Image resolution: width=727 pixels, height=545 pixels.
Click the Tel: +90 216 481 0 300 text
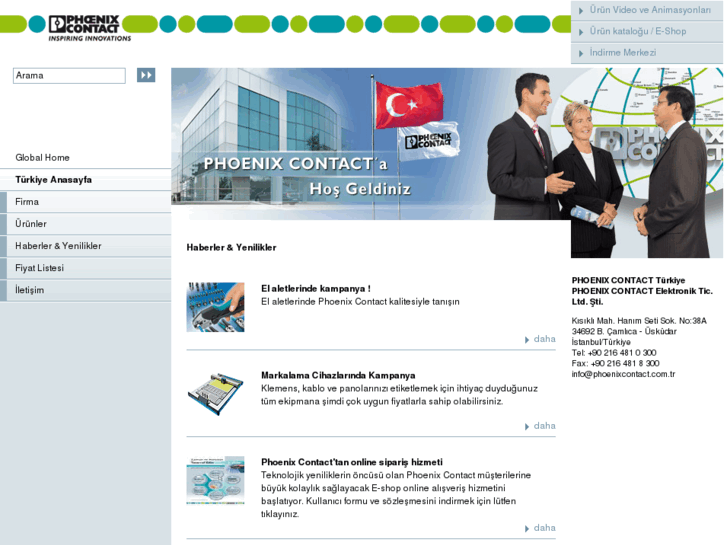[x=614, y=353]
